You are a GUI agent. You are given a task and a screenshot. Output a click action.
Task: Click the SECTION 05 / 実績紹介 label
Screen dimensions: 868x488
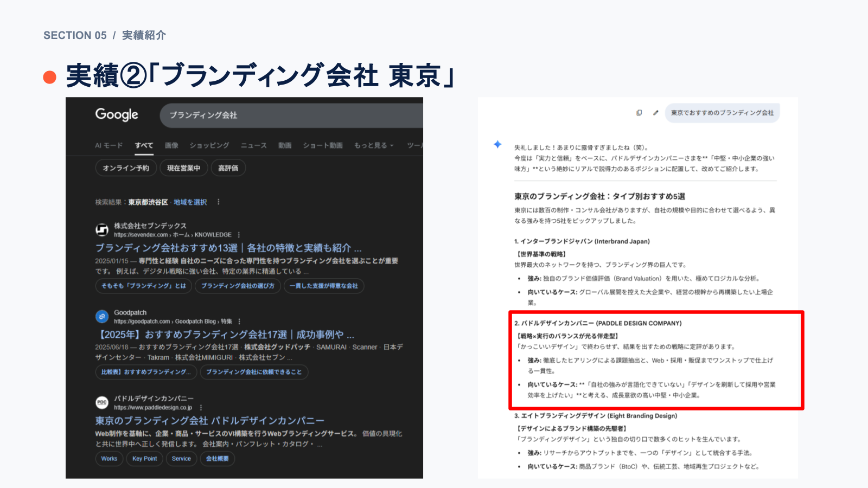click(105, 35)
